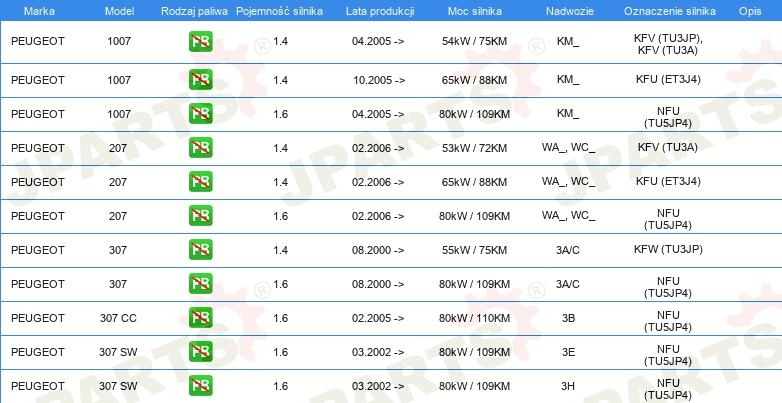Click the fuel icon for Peugeot 307 1.6 3A/C
The height and width of the screenshot is (403, 782).
pyautogui.click(x=200, y=283)
